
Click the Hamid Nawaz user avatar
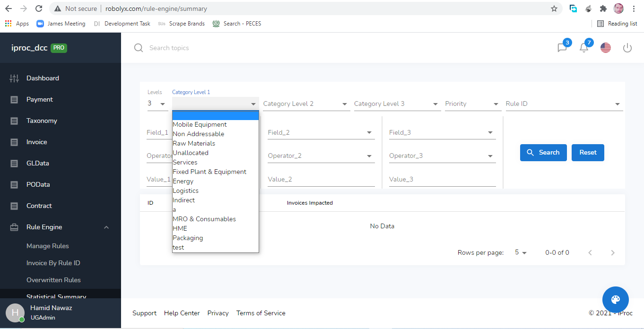[15, 313]
